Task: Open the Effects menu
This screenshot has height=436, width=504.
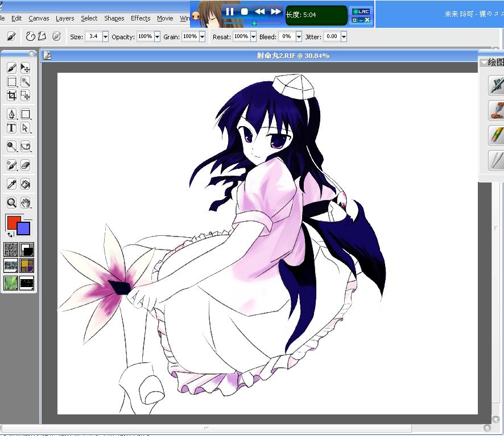Action: (141, 18)
